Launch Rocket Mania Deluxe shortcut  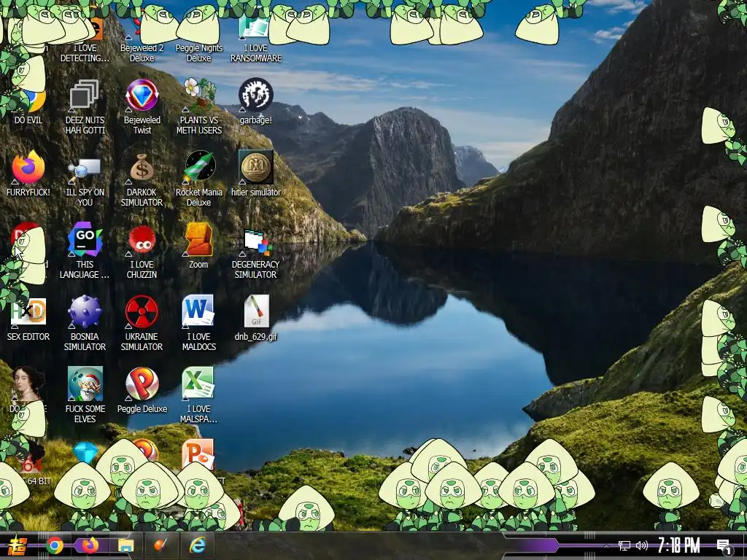click(198, 167)
